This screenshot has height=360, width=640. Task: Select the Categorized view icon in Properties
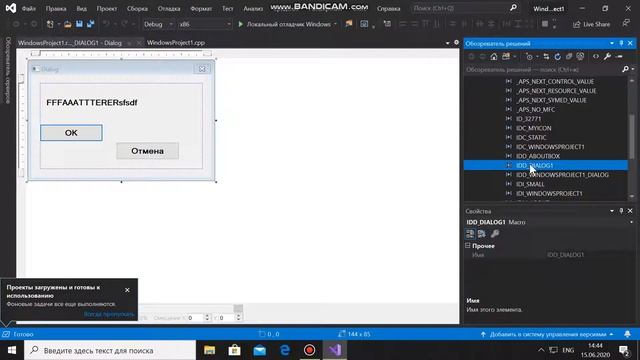[470, 233]
